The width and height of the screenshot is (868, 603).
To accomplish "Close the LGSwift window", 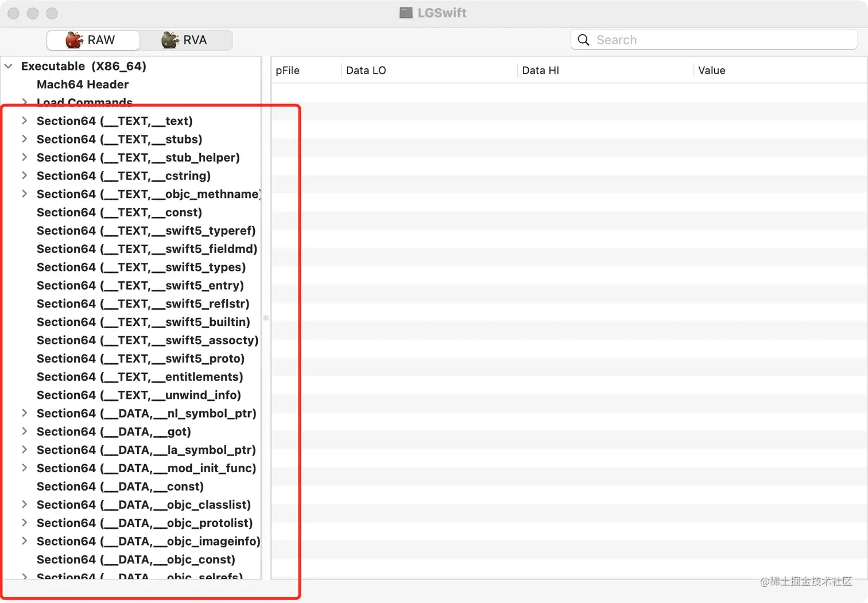I will click(x=14, y=13).
